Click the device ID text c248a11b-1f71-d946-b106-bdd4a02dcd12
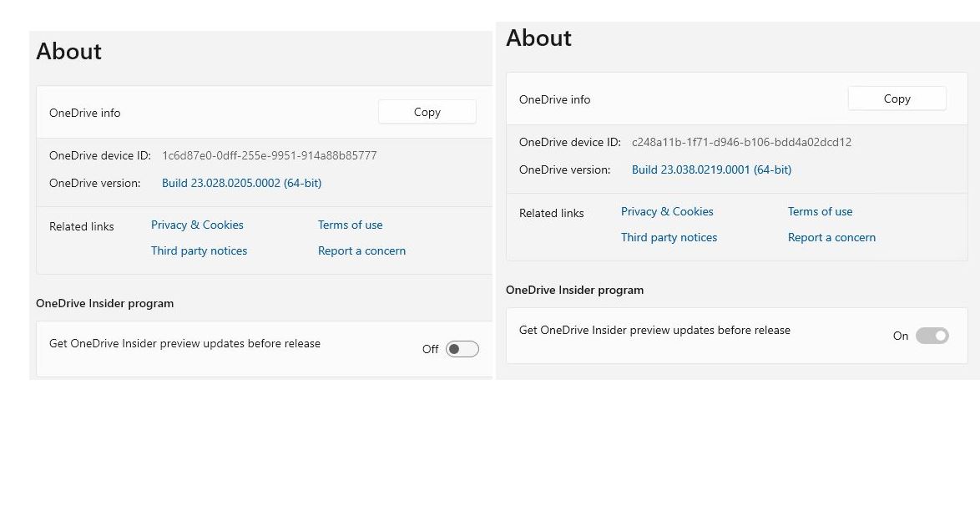Image resolution: width=980 pixels, height=526 pixels. coord(741,142)
